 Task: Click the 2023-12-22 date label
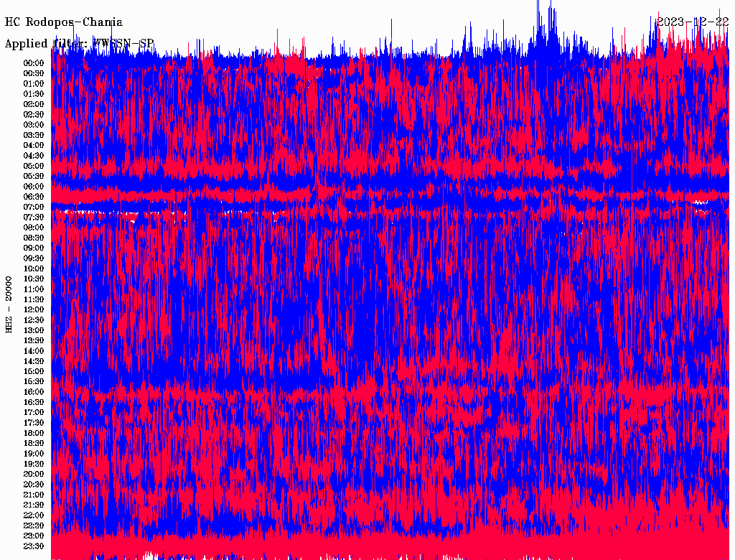pos(693,22)
